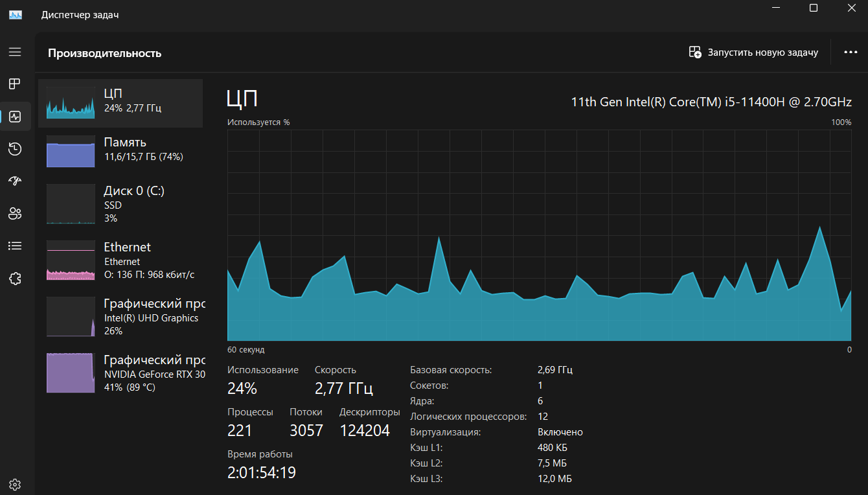Maximize the Task Manager window

point(814,8)
